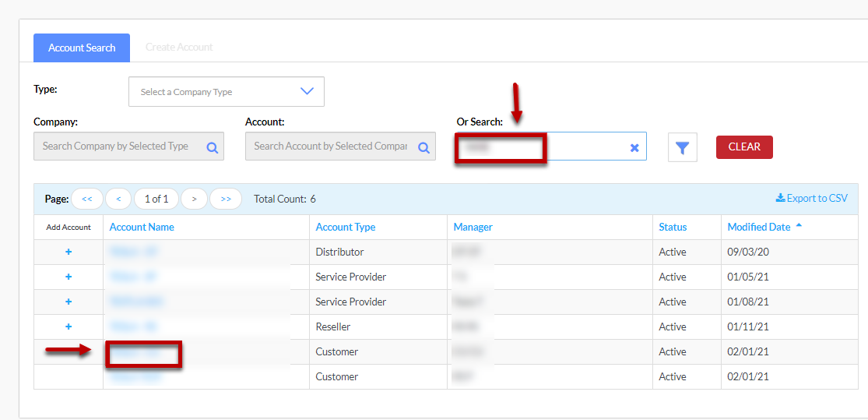Switch to the Create Account tab
868x420 pixels.
179,48
